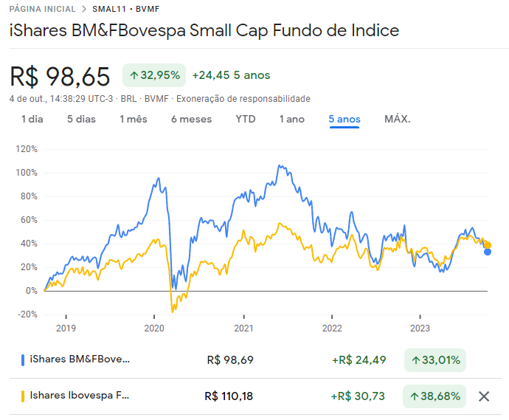The image size is (509, 420).
Task: Click the yellow endpoint dot on the chart
Action: (x=488, y=245)
